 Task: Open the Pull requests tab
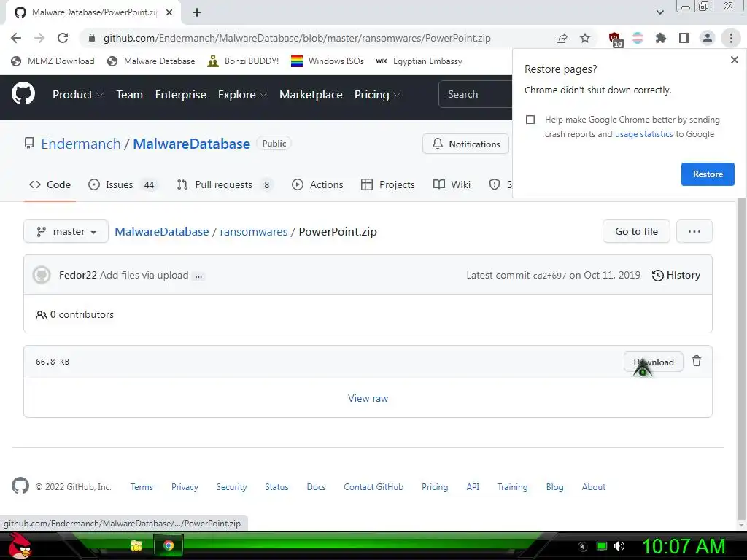click(225, 184)
